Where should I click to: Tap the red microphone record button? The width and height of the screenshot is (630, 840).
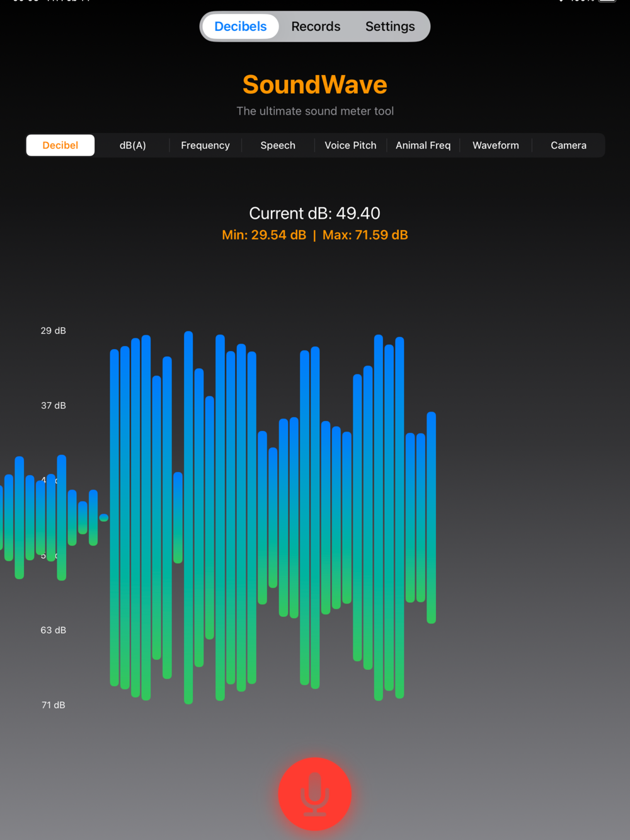click(314, 794)
